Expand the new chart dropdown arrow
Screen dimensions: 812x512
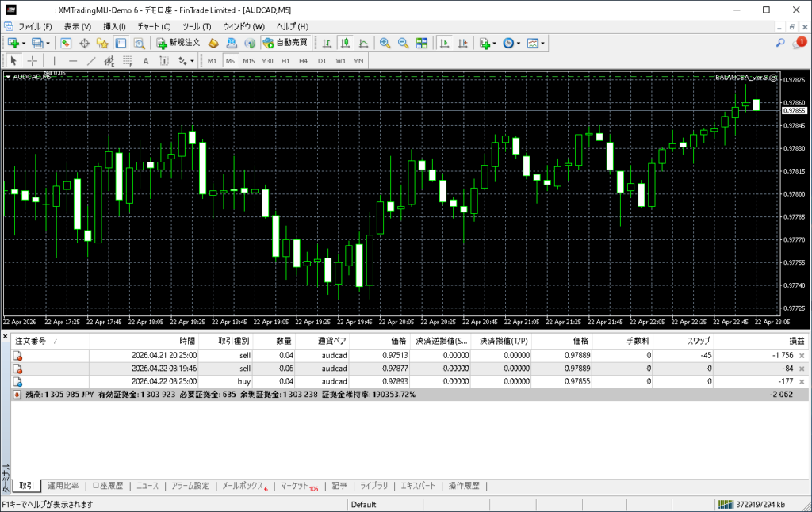[x=24, y=43]
